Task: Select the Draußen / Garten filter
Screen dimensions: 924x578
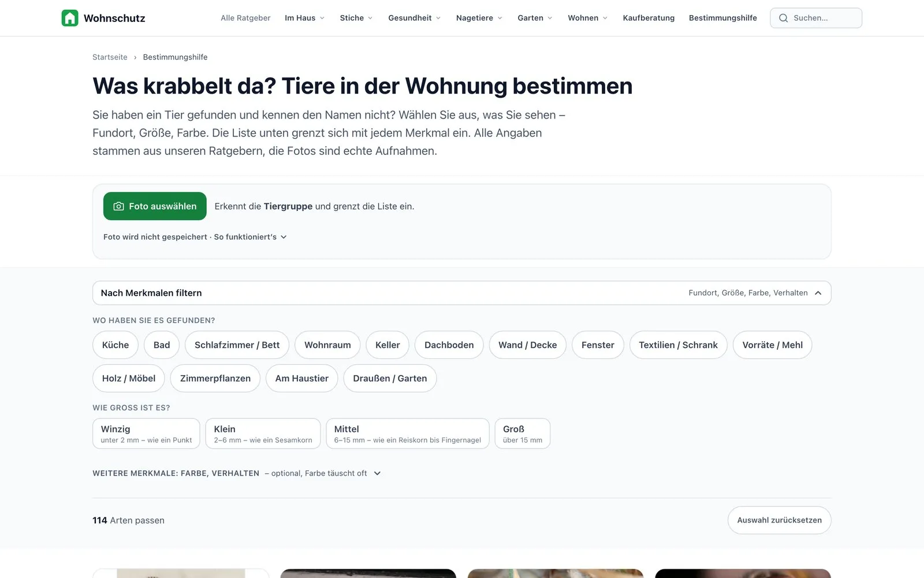Action: pyautogui.click(x=390, y=379)
